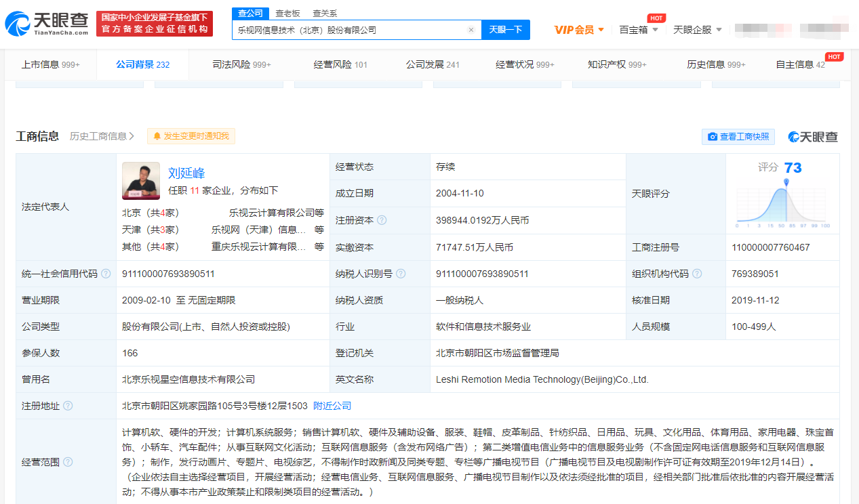Click help icon next to 注册地址
Screen dimensions: 859x504
click(x=68, y=406)
